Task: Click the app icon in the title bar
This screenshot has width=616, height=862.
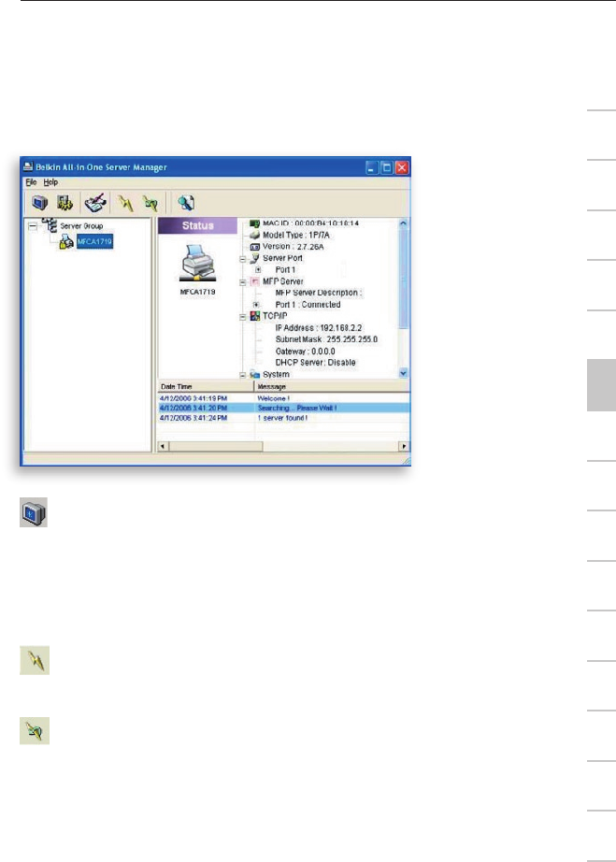Action: tap(28, 166)
